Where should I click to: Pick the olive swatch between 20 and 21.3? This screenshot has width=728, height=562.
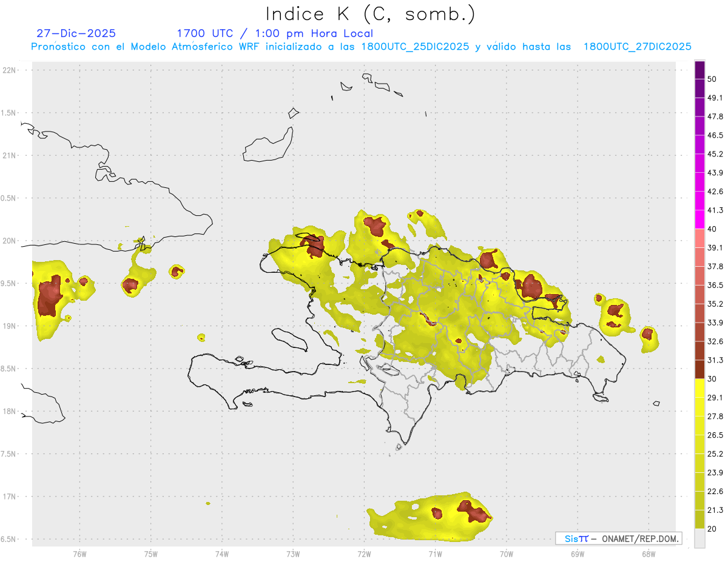tap(700, 520)
